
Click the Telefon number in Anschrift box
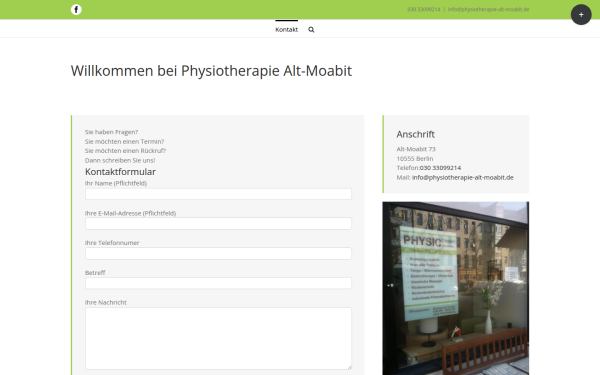click(x=440, y=168)
